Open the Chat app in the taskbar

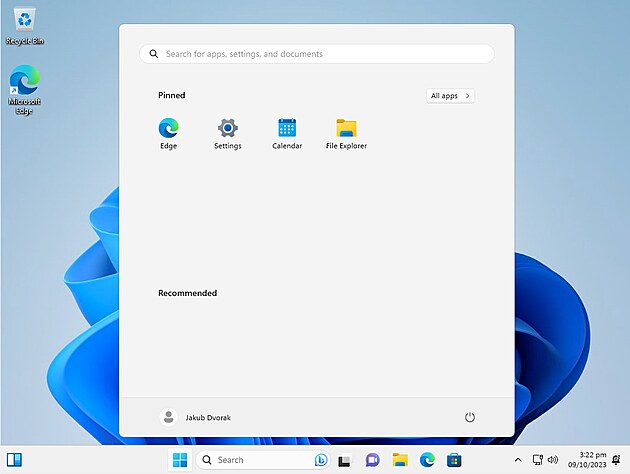click(373, 460)
